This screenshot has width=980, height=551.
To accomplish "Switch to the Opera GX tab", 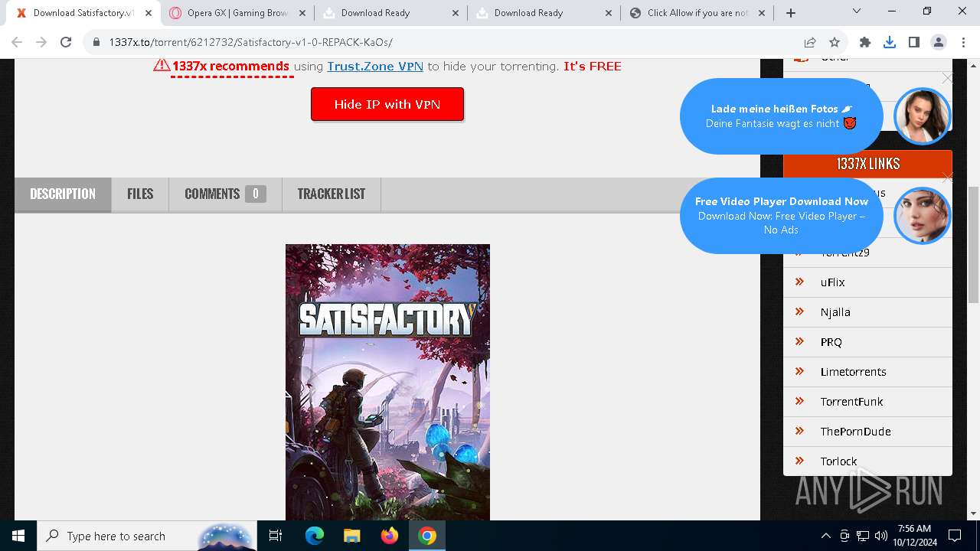I will [237, 13].
